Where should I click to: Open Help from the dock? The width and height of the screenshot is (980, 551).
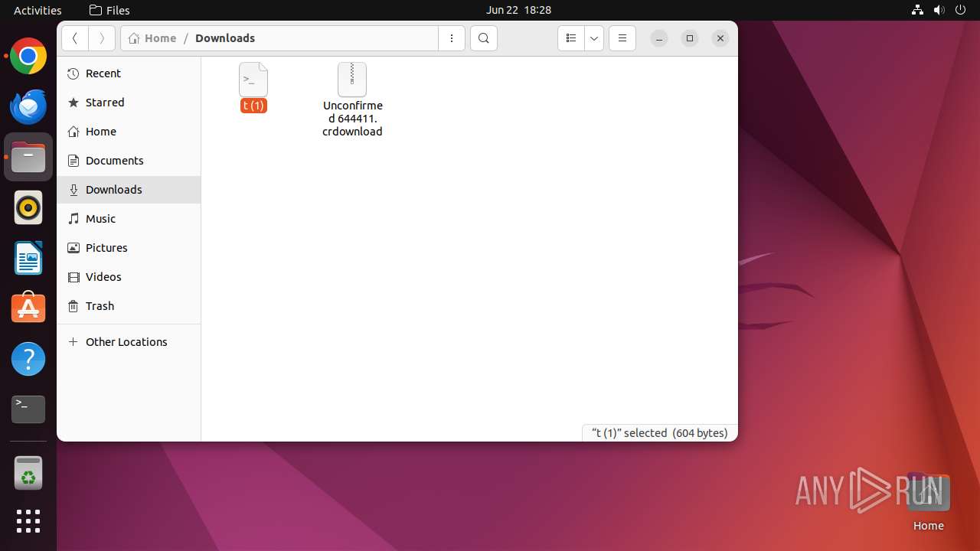pos(28,359)
